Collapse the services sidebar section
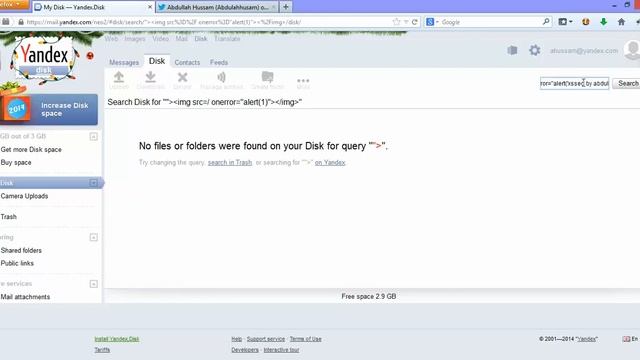This screenshot has height=360, width=640. click(x=93, y=284)
